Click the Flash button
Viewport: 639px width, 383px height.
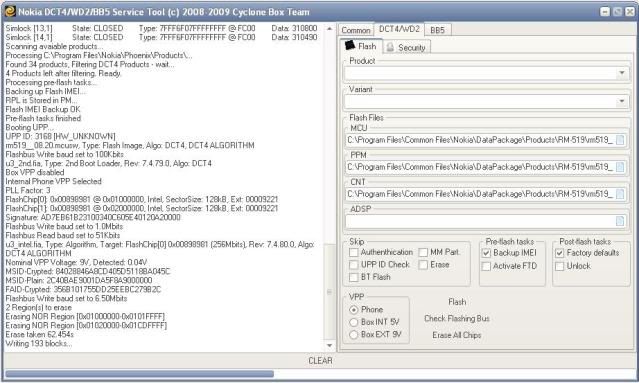(457, 302)
